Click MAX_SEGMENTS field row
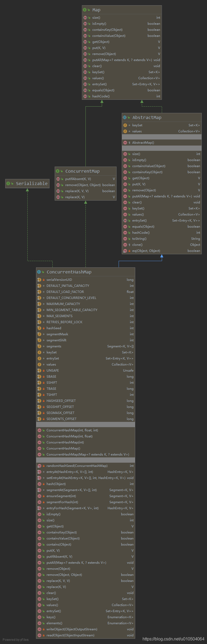207x644 pixels. click(85, 316)
